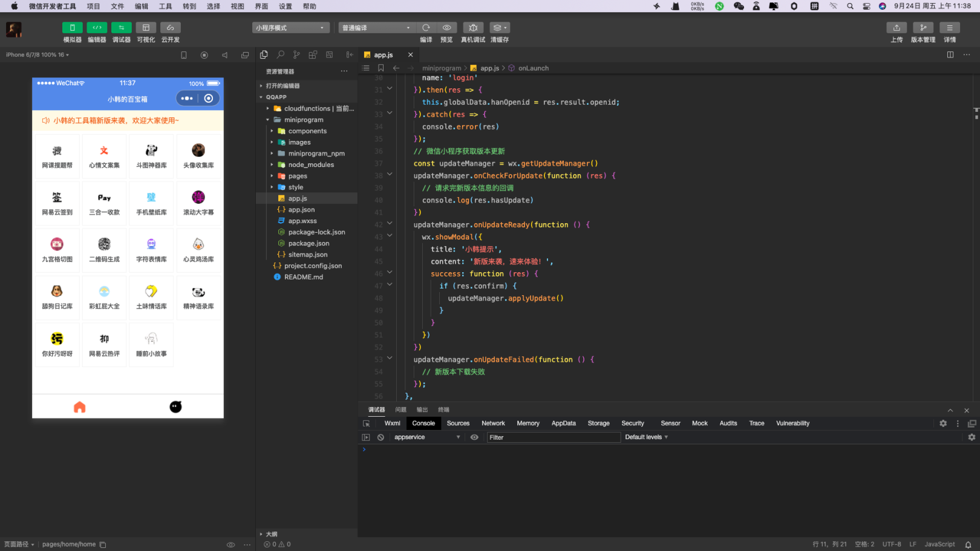Click the 预览 preview eye icon

[x=446, y=28]
